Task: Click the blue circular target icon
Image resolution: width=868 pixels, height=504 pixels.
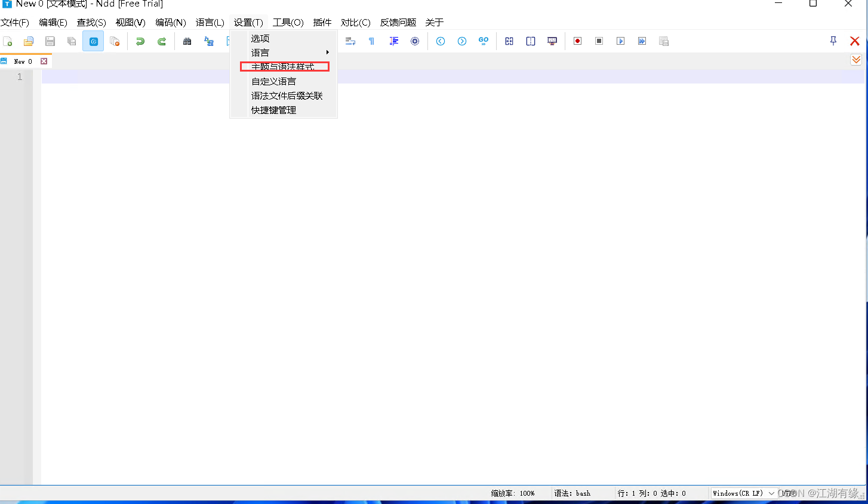Action: (x=415, y=41)
